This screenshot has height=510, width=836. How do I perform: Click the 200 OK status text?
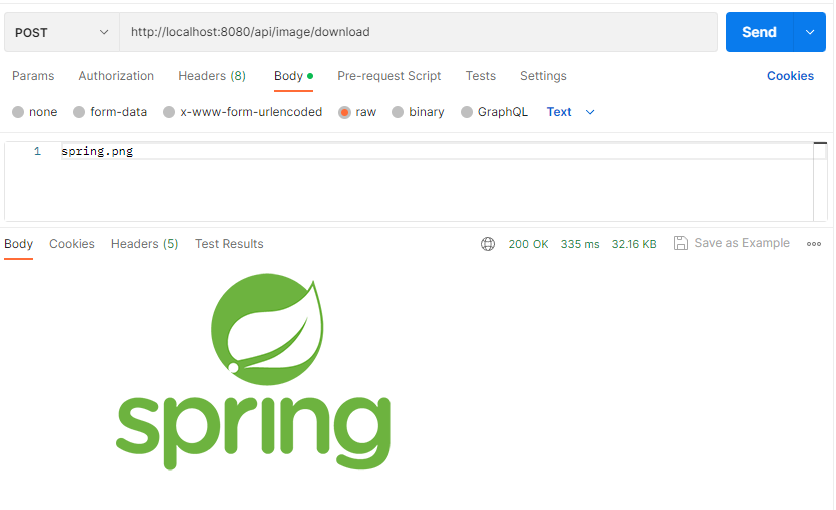click(528, 244)
